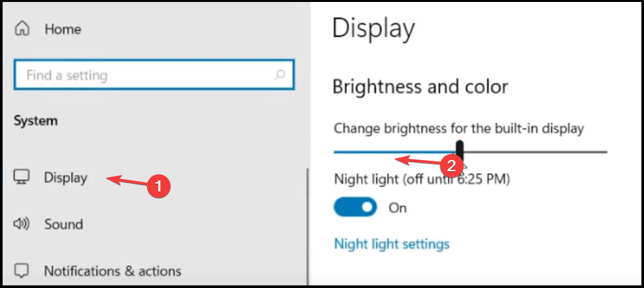The height and width of the screenshot is (288, 644).
Task: Click the red number 1 badge
Action: point(158,187)
